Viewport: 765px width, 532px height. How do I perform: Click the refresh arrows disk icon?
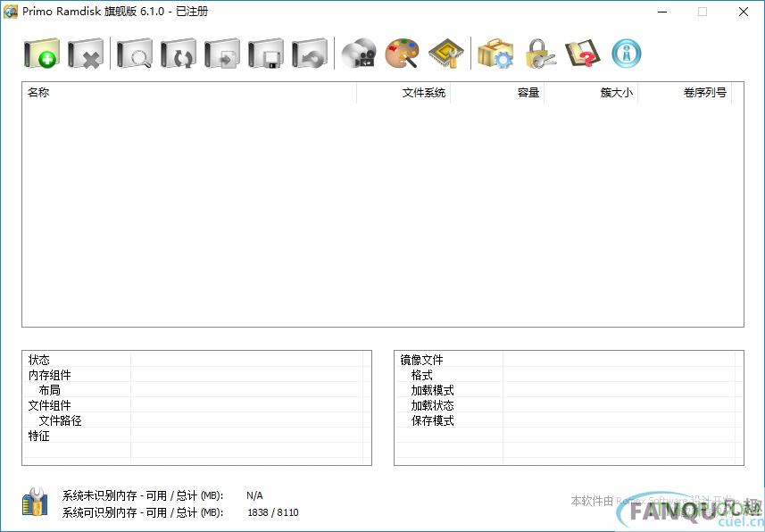tap(179, 54)
